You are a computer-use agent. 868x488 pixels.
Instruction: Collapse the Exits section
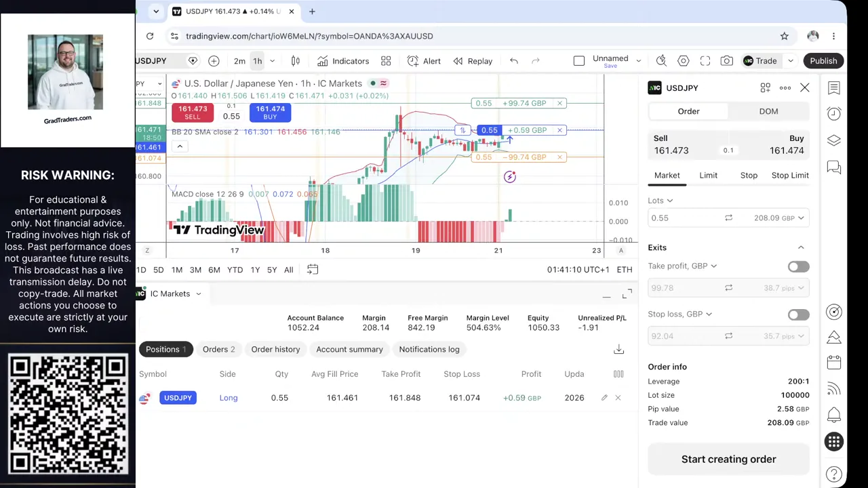click(x=801, y=247)
